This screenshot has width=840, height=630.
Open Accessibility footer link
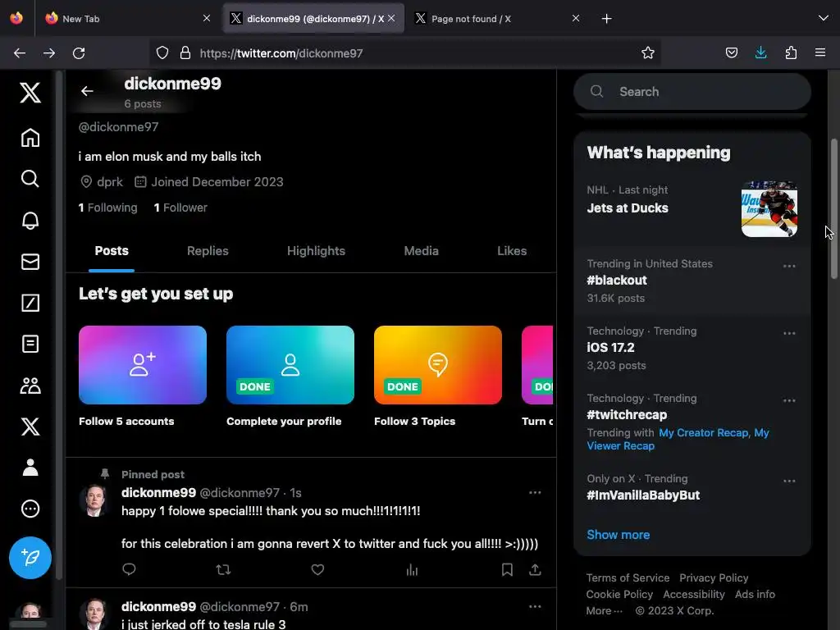[694, 594]
